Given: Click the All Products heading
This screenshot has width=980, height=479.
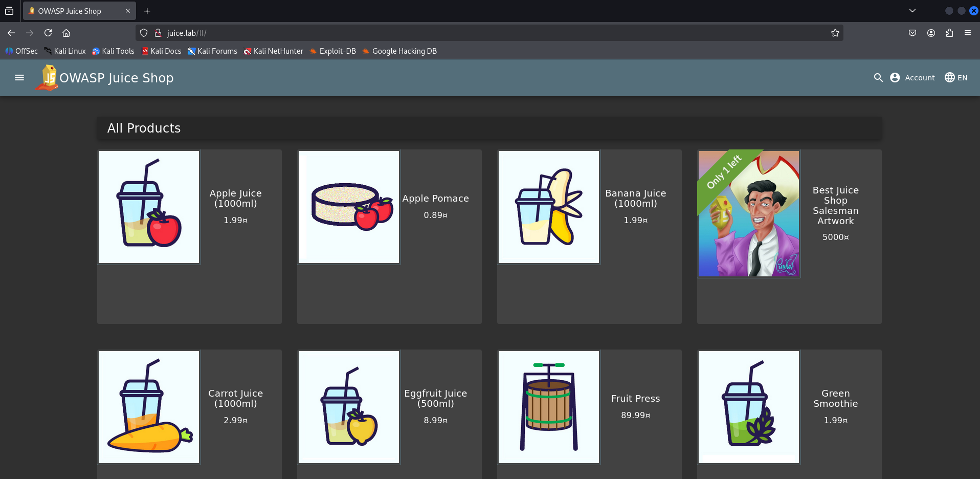Looking at the screenshot, I should tap(144, 128).
